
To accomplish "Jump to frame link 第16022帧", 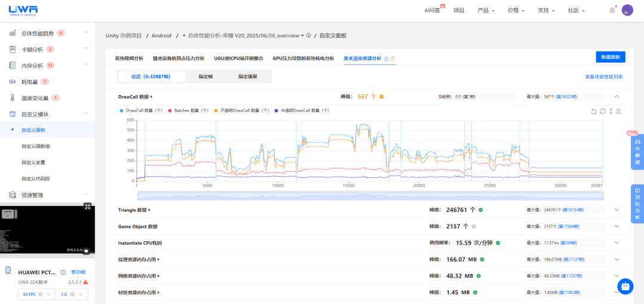I will pos(566,97).
